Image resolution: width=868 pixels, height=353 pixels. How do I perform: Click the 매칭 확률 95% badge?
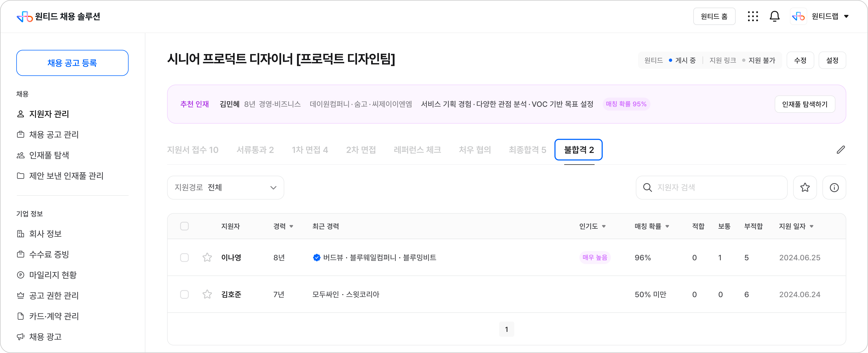click(626, 104)
